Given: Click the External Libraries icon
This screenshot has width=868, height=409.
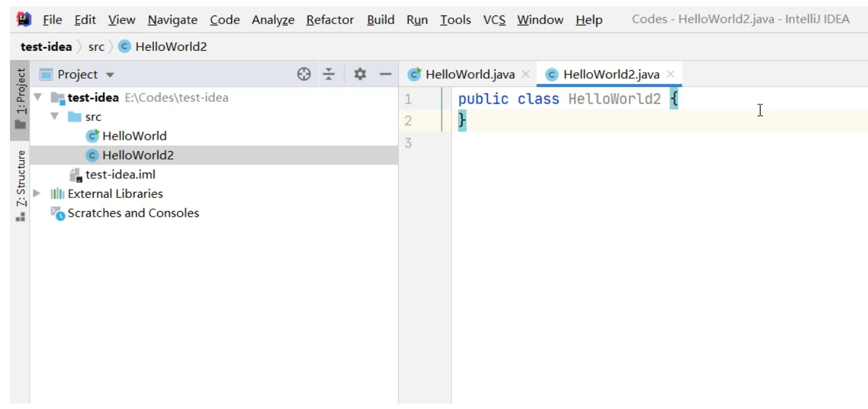Looking at the screenshot, I should tap(58, 194).
